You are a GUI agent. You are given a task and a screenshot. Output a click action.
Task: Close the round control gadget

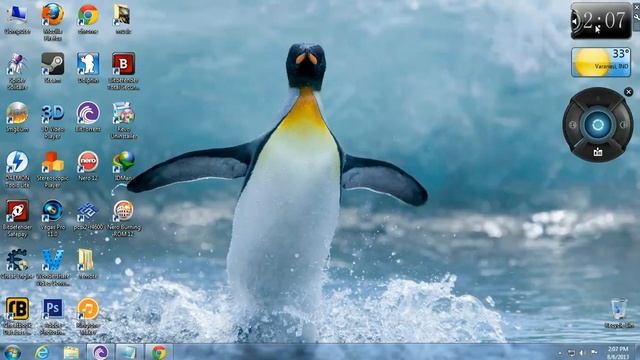coord(629,92)
